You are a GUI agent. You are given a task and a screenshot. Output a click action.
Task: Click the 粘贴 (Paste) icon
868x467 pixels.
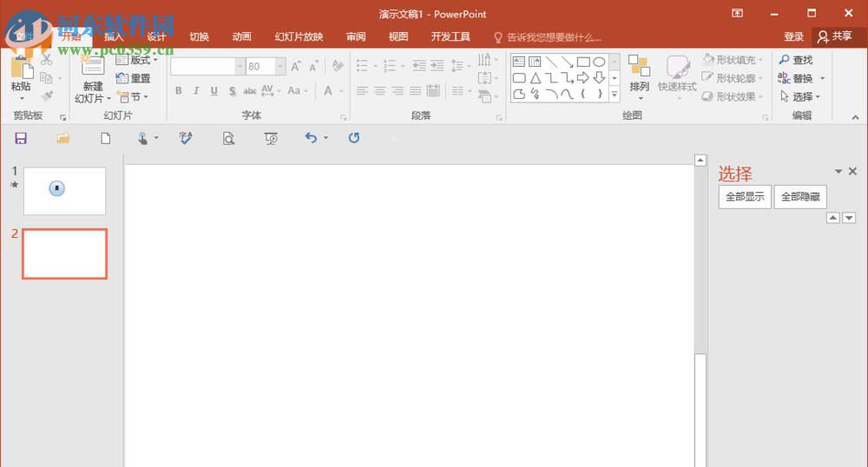coord(21,69)
